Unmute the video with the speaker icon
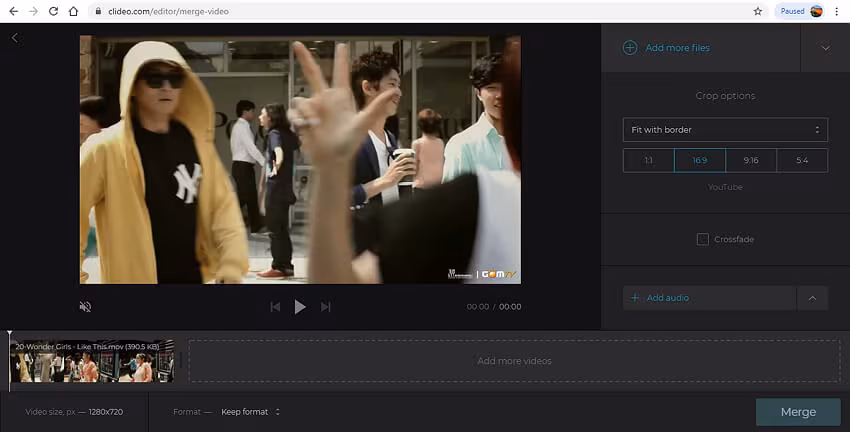 pos(85,307)
